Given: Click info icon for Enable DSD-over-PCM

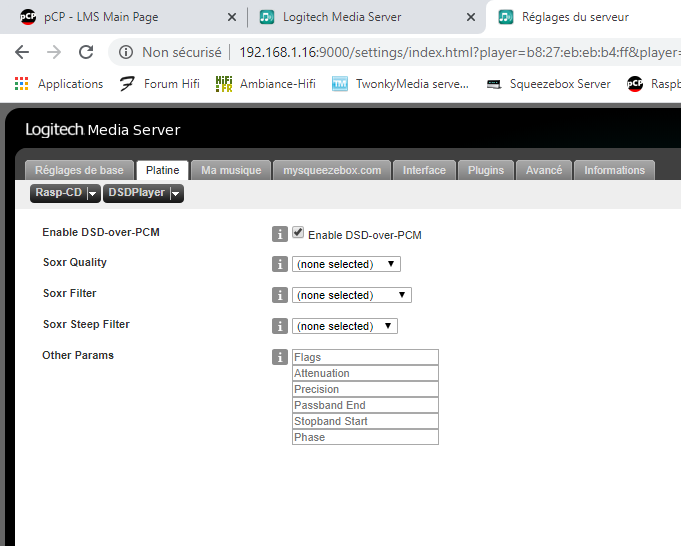Looking at the screenshot, I should click(x=280, y=234).
